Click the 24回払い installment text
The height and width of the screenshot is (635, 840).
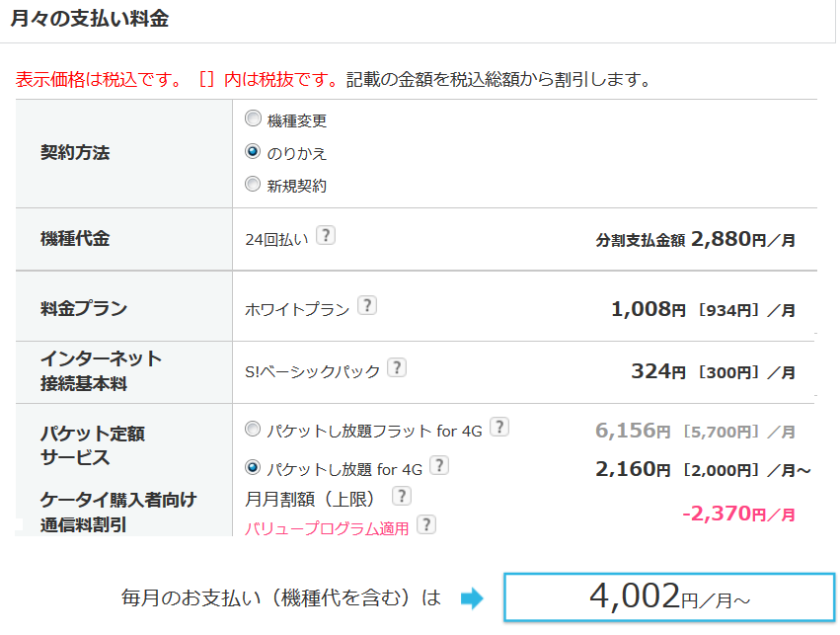click(276, 238)
